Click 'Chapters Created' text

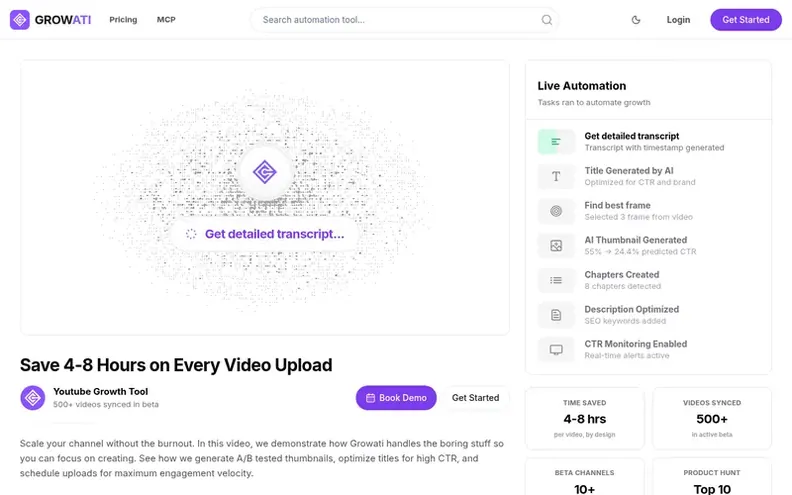tap(622, 275)
